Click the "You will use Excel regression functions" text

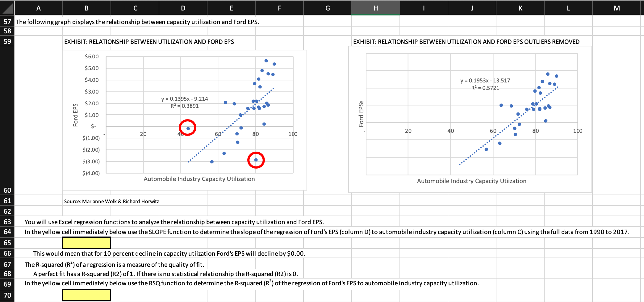[x=174, y=222]
